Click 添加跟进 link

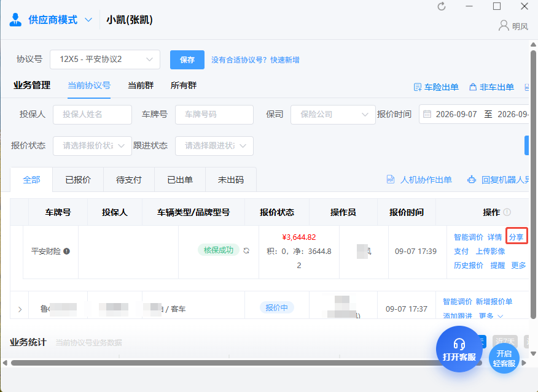pyautogui.click(x=458, y=315)
